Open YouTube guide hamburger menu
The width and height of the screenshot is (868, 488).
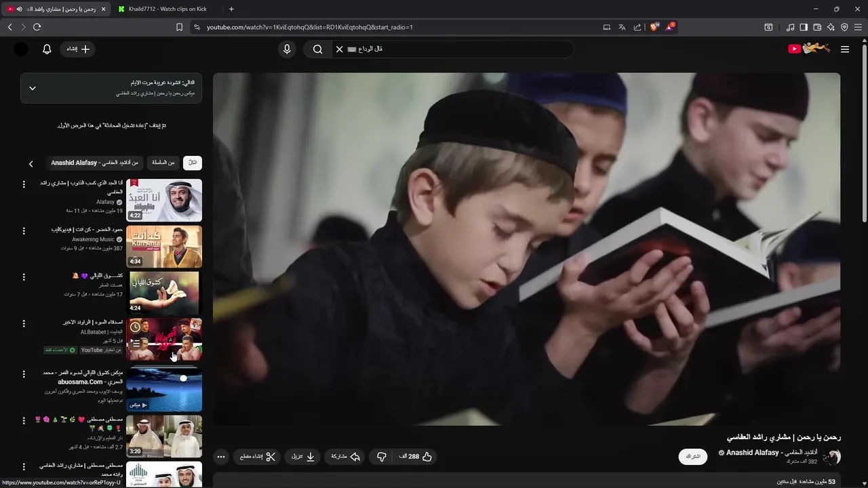[844, 49]
